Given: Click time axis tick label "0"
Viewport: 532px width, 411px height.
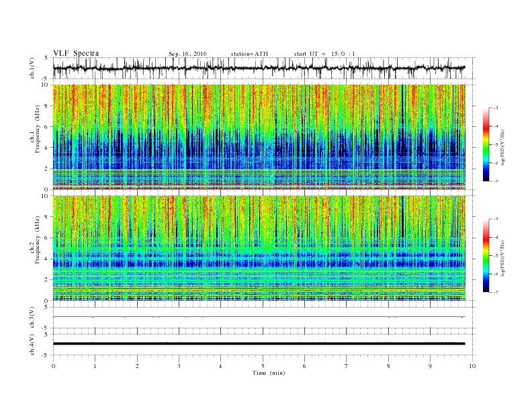Looking at the screenshot, I should pyautogui.click(x=53, y=366).
